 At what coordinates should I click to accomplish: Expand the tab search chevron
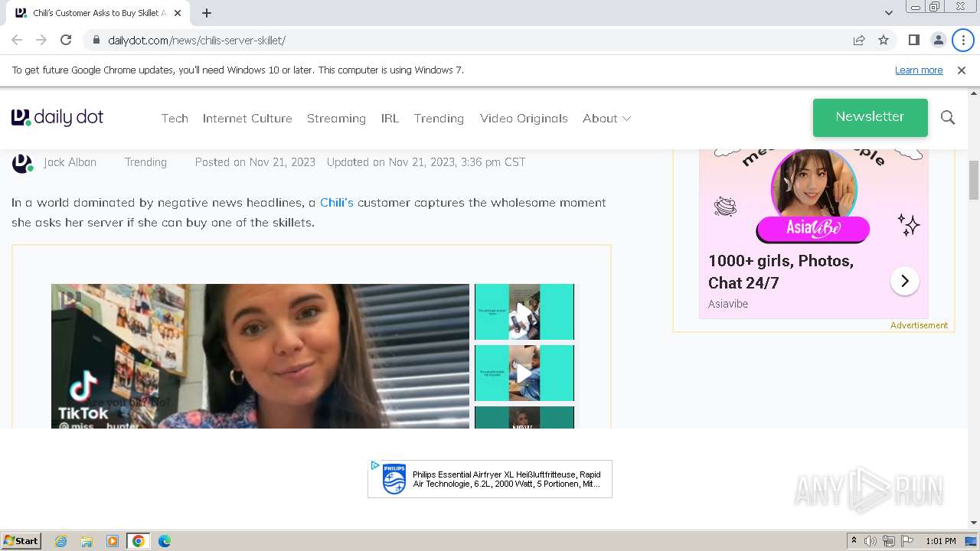tap(888, 13)
